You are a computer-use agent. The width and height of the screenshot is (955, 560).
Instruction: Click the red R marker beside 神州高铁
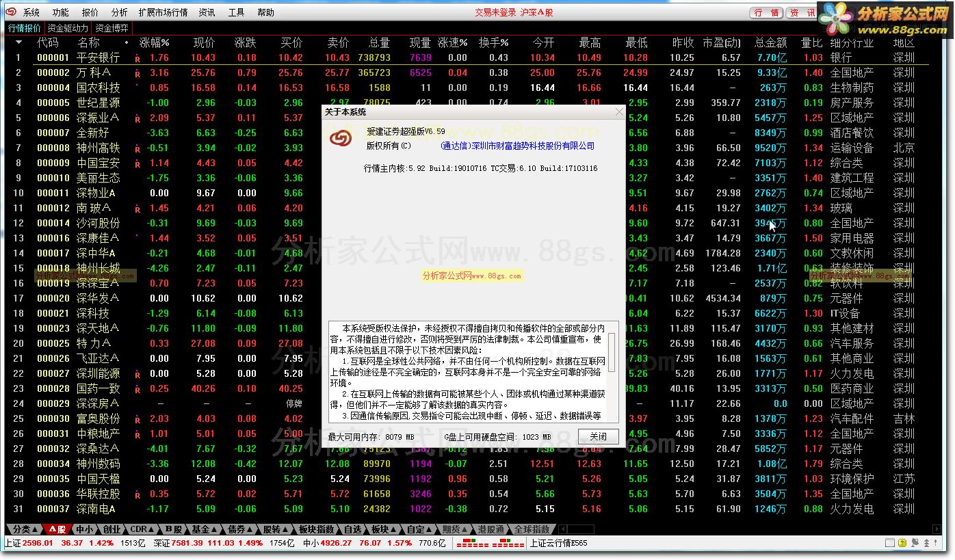pyautogui.click(x=138, y=149)
